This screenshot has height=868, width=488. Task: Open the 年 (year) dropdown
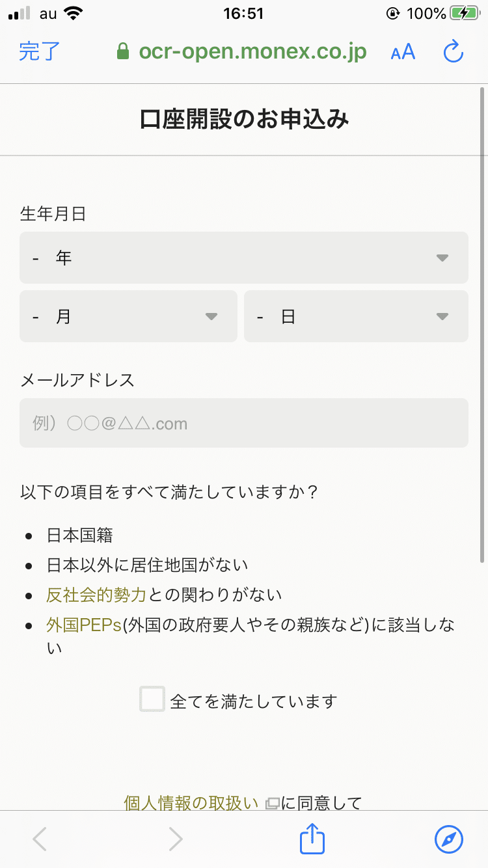(x=244, y=258)
